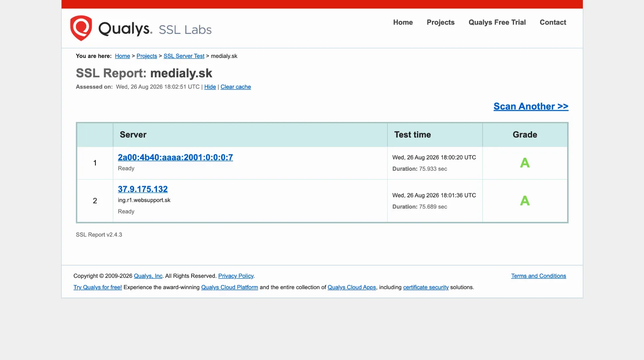Image resolution: width=644 pixels, height=360 pixels.
Task: Open the certificate security link
Action: 426,287
